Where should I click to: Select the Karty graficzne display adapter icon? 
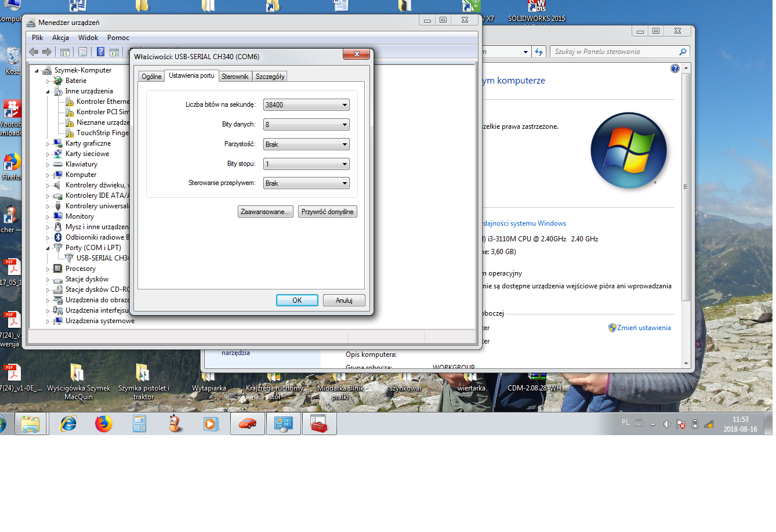point(58,143)
